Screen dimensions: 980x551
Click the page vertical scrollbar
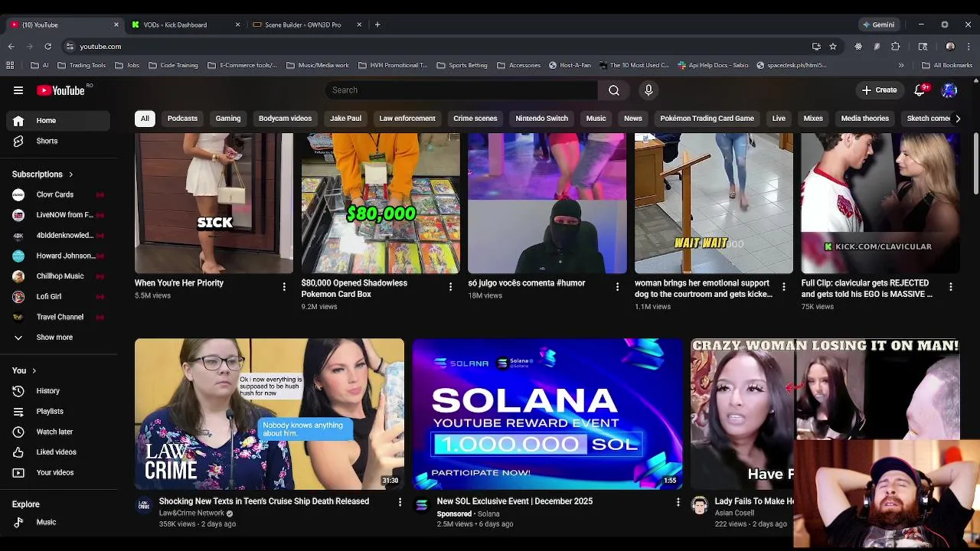tap(975, 165)
